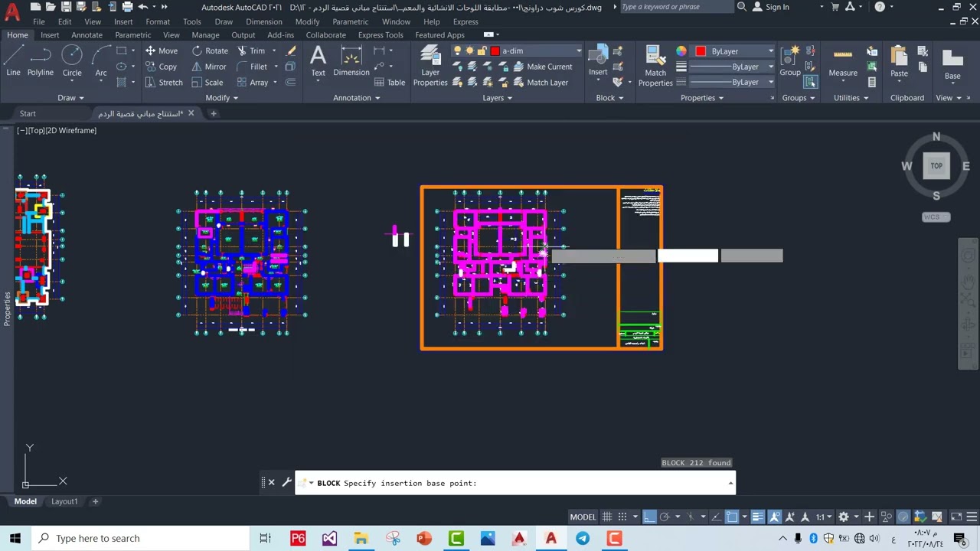Click the Group tool

tap(790, 60)
